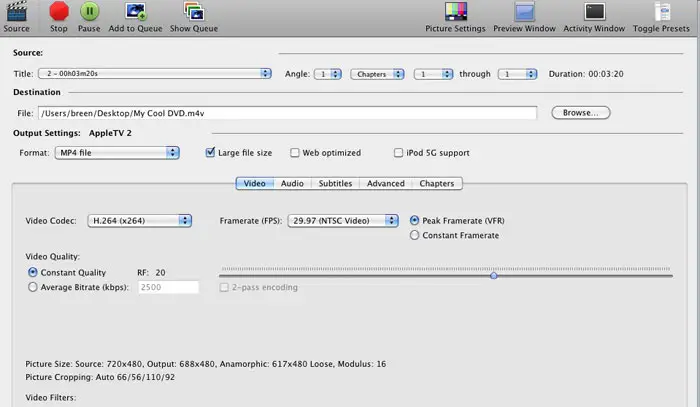Image resolution: width=700 pixels, height=407 pixels.
Task: Select Constant Quality
Action: point(33,272)
